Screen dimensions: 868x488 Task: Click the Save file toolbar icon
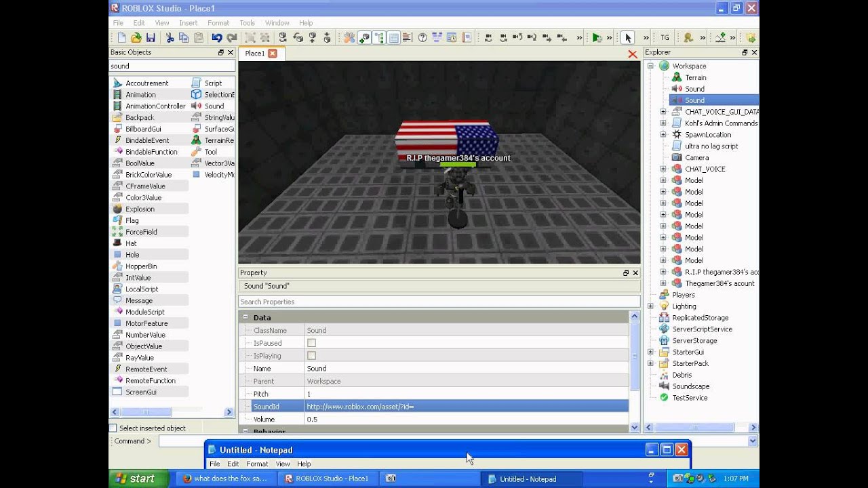coord(151,38)
